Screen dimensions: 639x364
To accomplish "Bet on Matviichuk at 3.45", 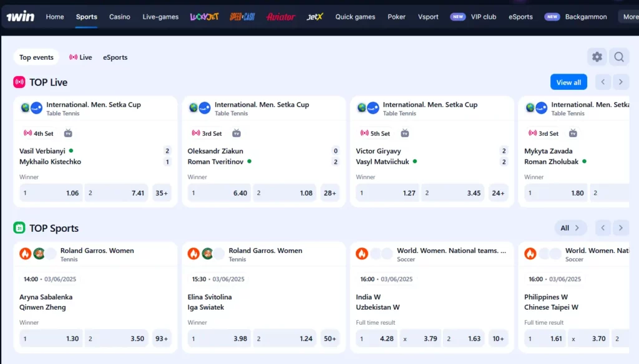I will (453, 193).
